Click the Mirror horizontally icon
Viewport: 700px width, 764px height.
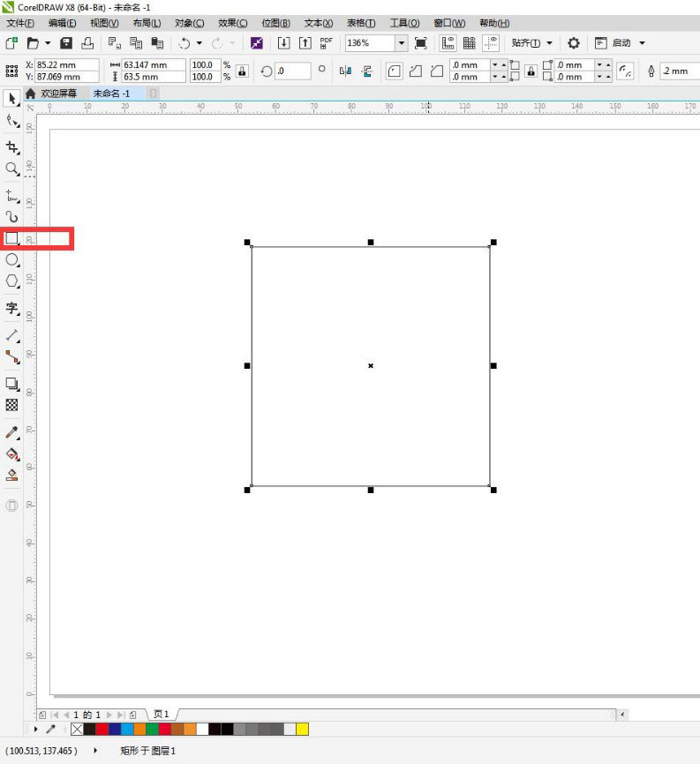click(345, 71)
